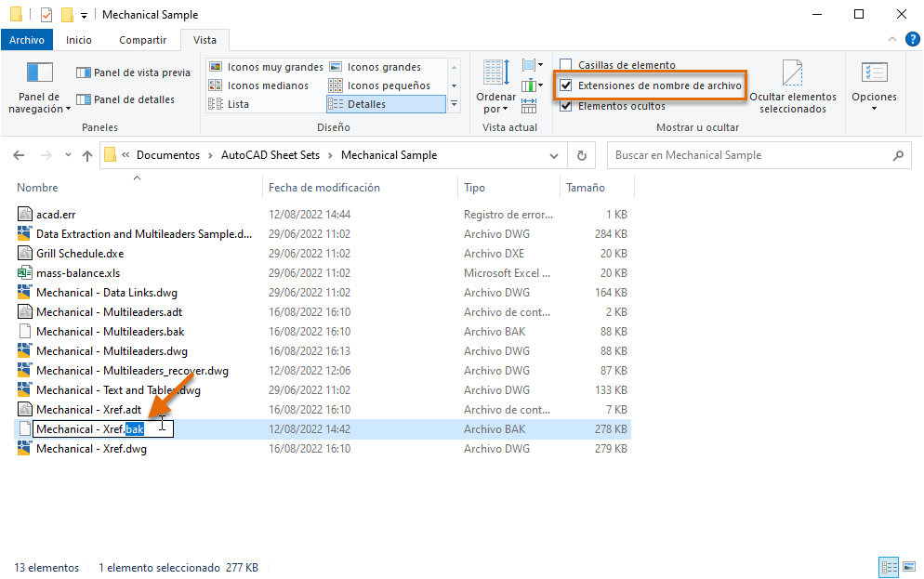Toggle Panel de vista previa

133,72
